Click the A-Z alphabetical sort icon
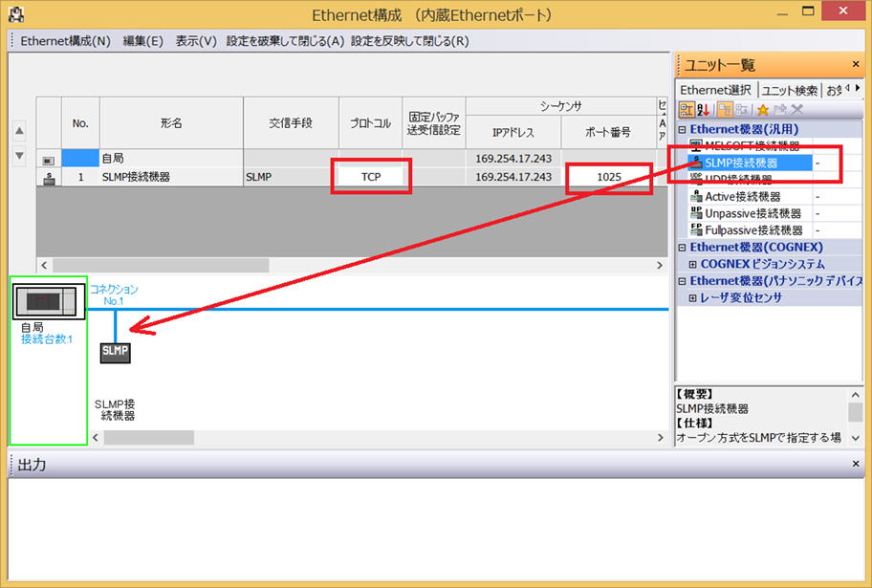Screen dimensions: 872x588 (703, 110)
